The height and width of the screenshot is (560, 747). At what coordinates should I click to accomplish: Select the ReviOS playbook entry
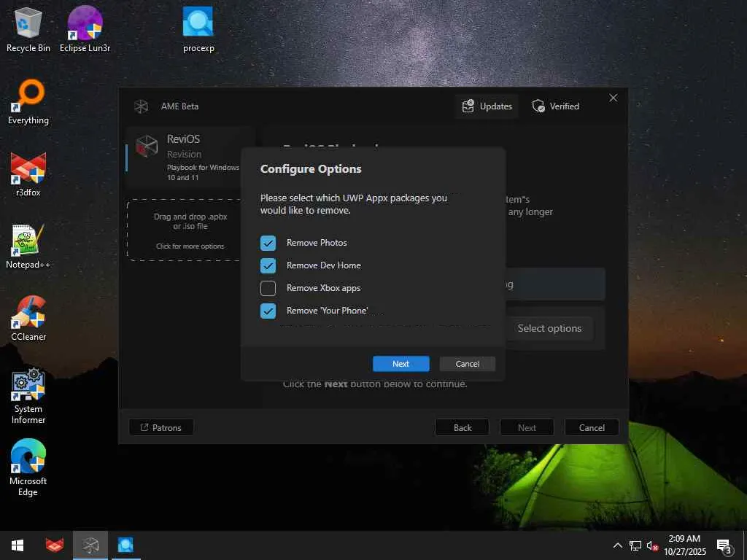190,157
